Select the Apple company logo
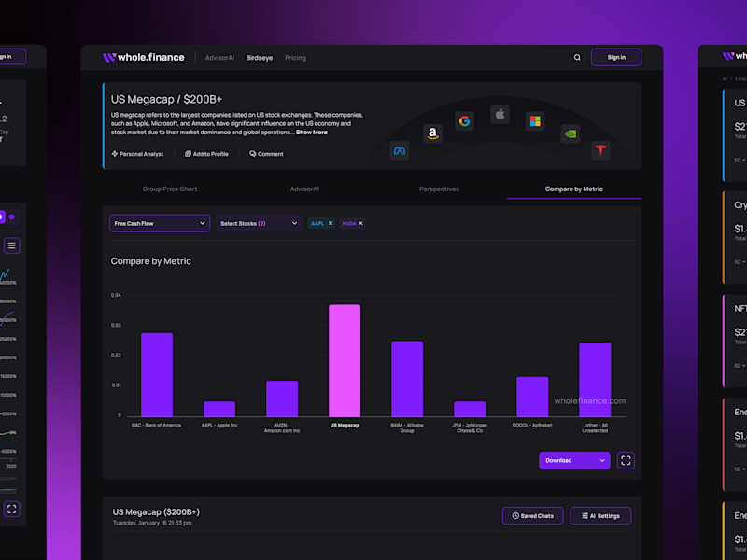The height and width of the screenshot is (560, 747). coord(500,114)
